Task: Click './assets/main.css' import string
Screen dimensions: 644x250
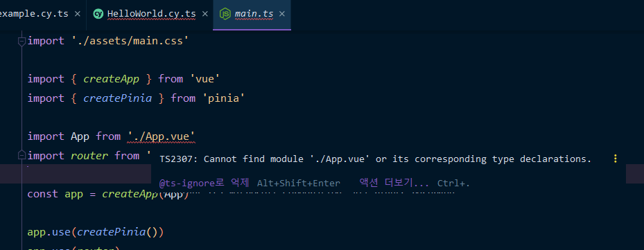Action: click(130, 41)
